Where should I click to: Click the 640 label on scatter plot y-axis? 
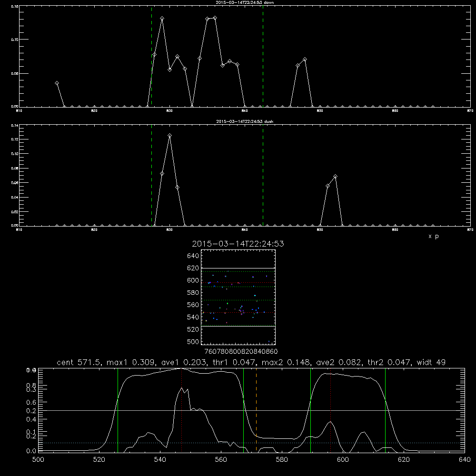tap(193, 256)
